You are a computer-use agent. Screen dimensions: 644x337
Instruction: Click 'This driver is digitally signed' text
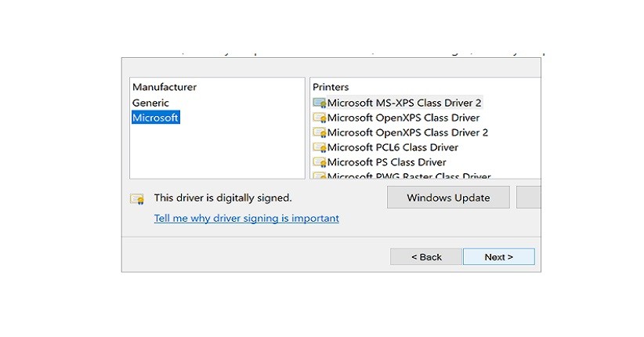(223, 197)
